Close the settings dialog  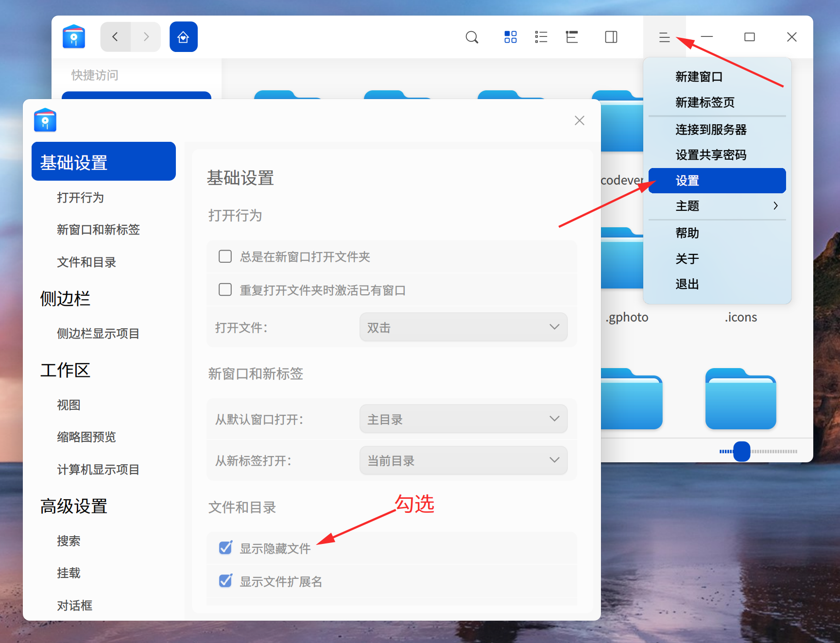579,120
